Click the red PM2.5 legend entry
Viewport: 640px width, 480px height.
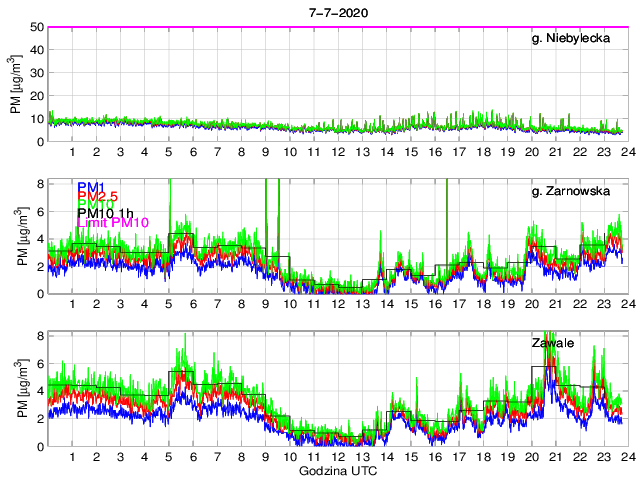(97, 197)
